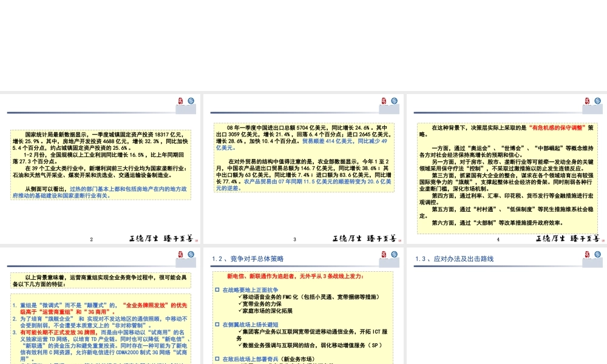Click the line 第六方面,通过"大部制"等改革措施
Screen dimensions: 607x364
pyautogui.click(x=498, y=223)
